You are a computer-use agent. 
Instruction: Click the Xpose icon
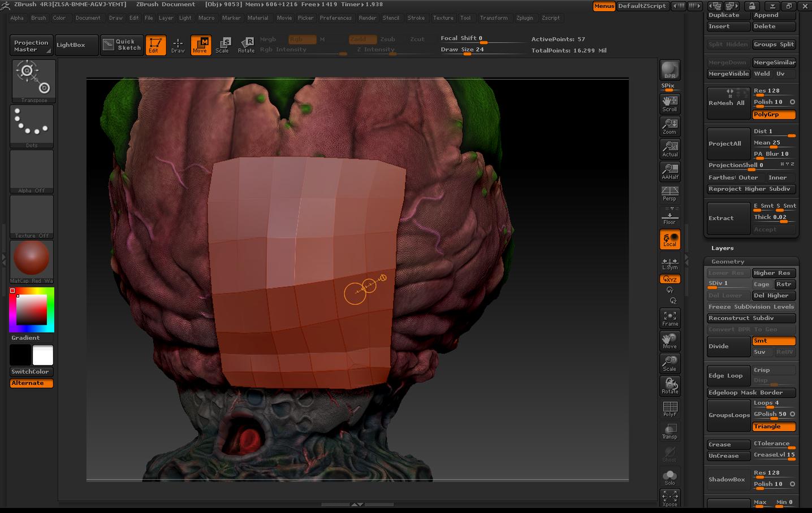pyautogui.click(x=670, y=498)
